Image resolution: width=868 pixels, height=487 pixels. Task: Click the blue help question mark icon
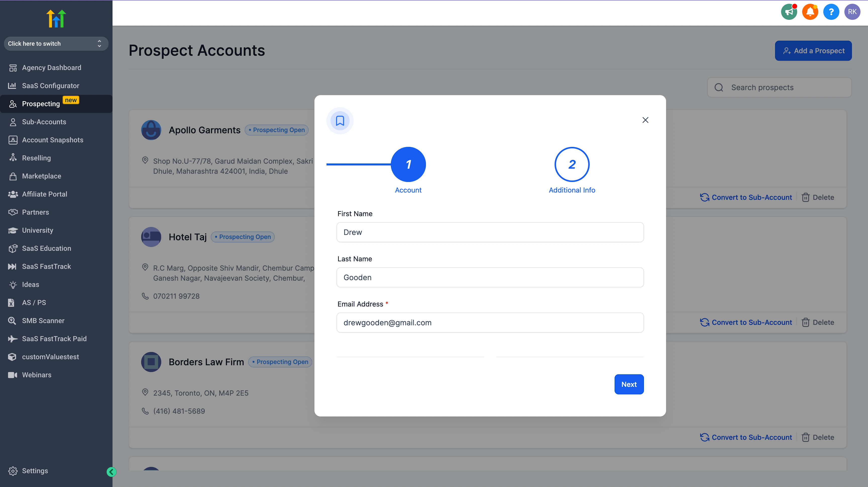(831, 12)
